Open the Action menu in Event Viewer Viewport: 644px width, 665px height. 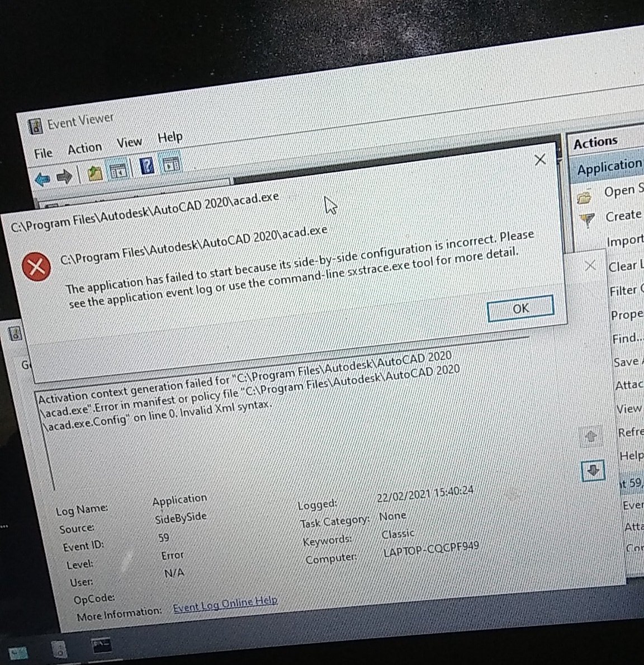coord(85,148)
